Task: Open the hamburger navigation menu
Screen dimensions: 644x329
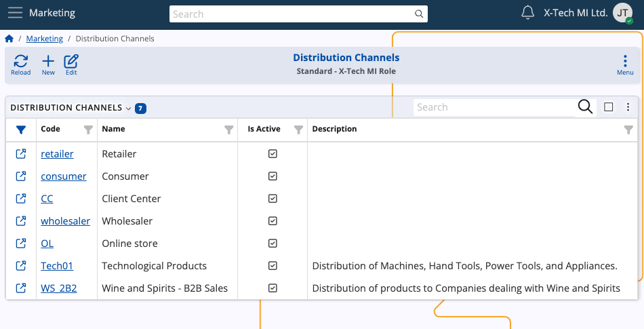Action: [x=15, y=13]
